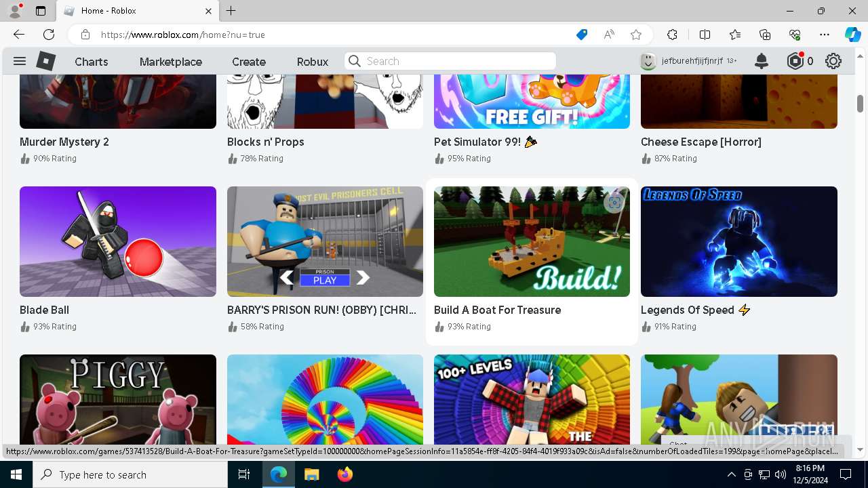The height and width of the screenshot is (488, 868).
Task: Add this page to favorites
Action: 636,35
